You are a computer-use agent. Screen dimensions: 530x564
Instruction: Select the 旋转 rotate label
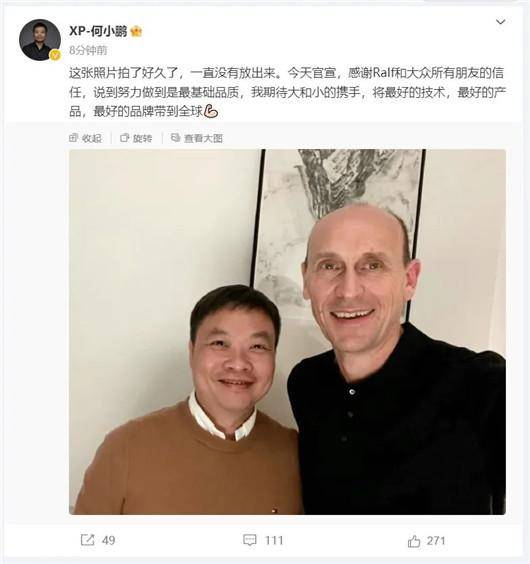pyautogui.click(x=142, y=138)
